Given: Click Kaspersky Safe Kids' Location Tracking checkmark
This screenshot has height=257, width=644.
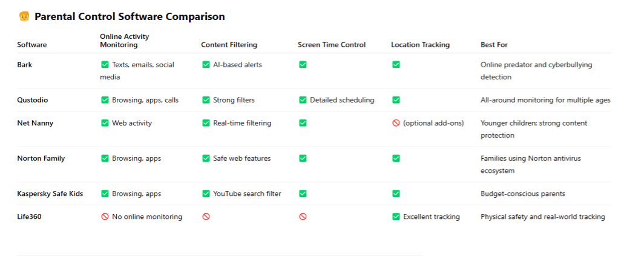Looking at the screenshot, I should [x=396, y=194].
